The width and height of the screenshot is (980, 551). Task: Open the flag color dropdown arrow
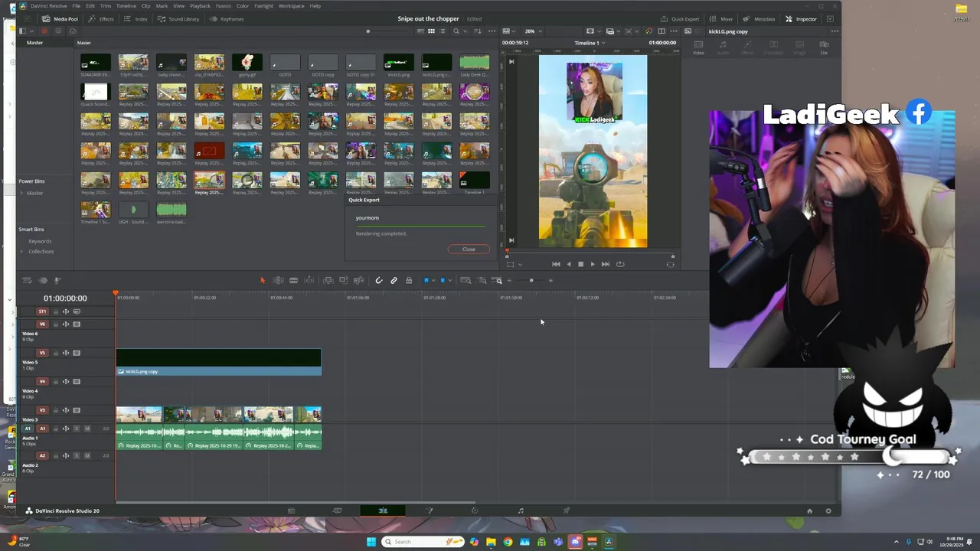433,281
